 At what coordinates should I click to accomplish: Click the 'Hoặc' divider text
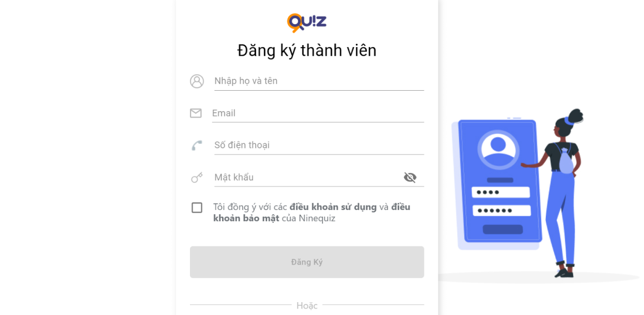pyautogui.click(x=307, y=305)
